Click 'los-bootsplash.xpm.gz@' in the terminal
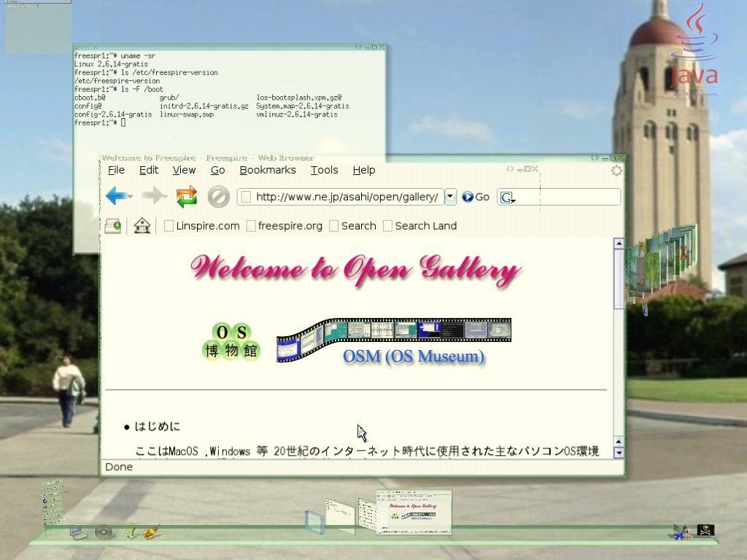Image resolution: width=747 pixels, height=560 pixels. tap(298, 98)
